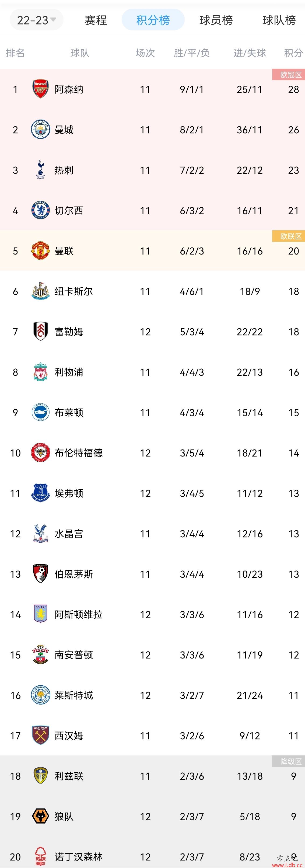The width and height of the screenshot is (305, 868).
Task: Tap the Wolves crest icon
Action: (x=40, y=817)
